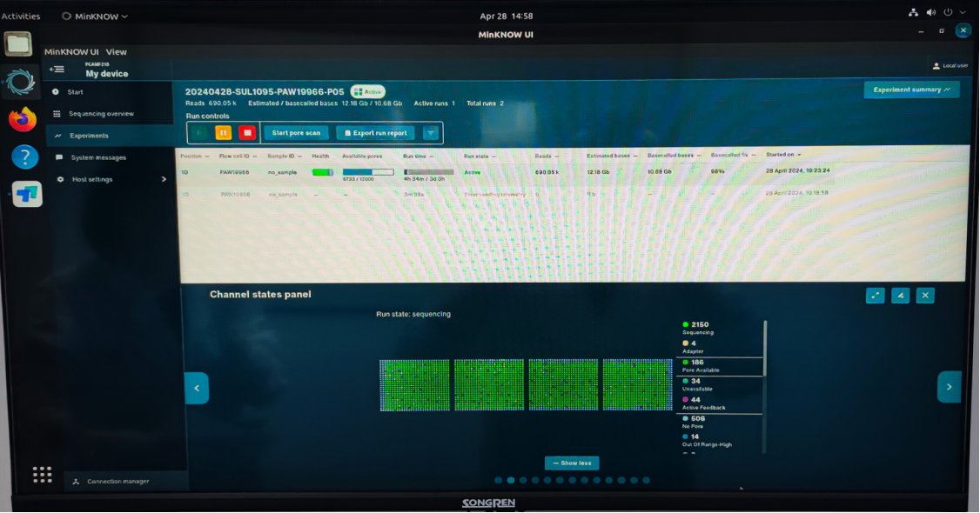
Task: Open the network status tray icon
Action: (x=913, y=12)
